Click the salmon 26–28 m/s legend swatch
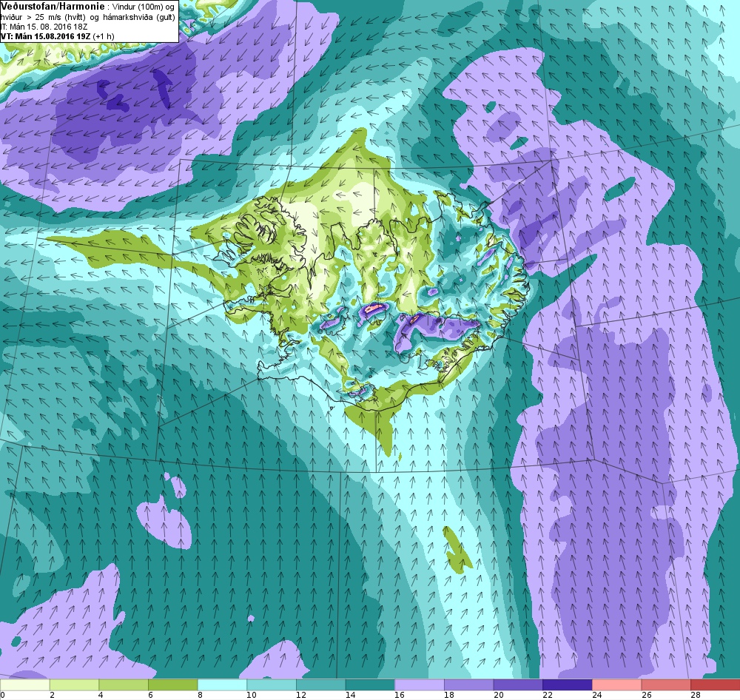The height and width of the screenshot is (700, 740). (666, 684)
